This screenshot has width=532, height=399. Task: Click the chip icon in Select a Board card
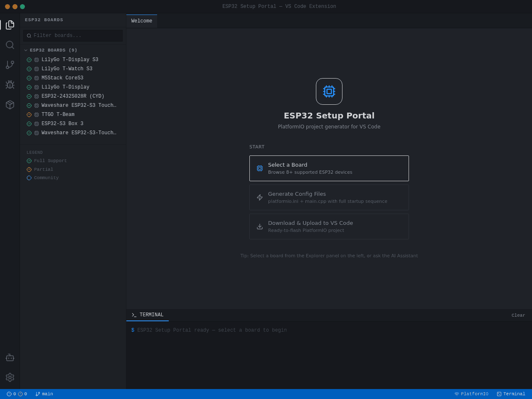click(x=260, y=168)
